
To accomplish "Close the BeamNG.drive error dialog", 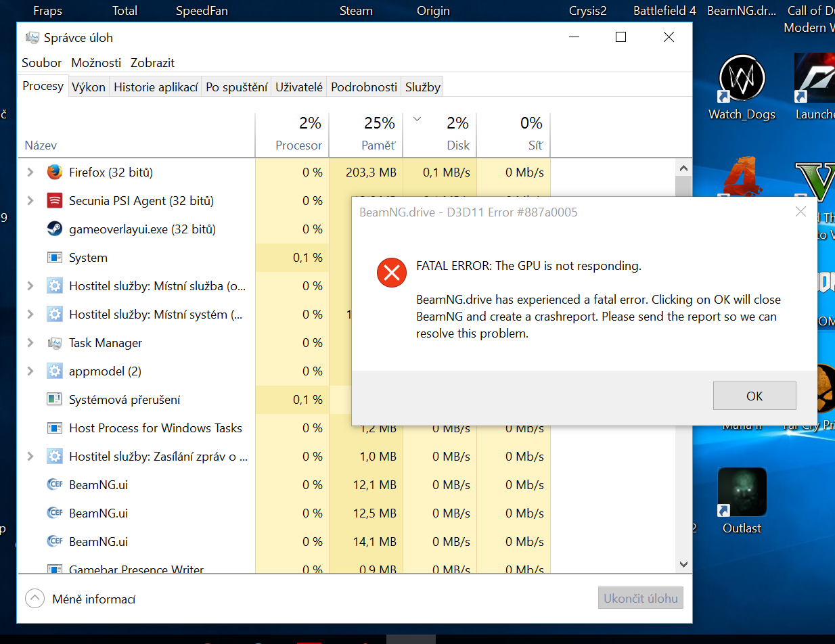I will 800,212.
